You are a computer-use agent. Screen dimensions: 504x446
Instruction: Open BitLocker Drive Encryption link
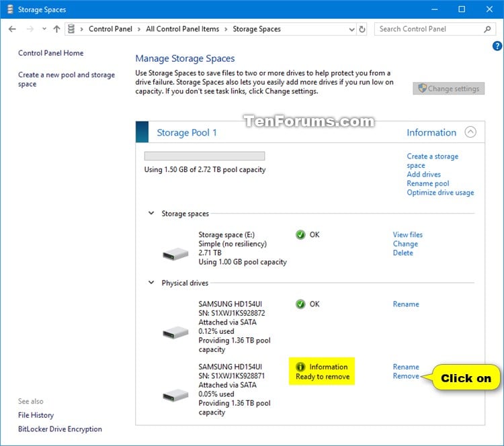60,429
